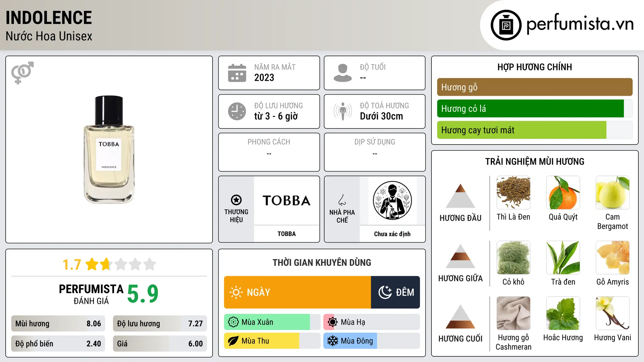Screen dimensions: 644x362
Task: Open the perfumista.vn site name
Action: click(580, 24)
